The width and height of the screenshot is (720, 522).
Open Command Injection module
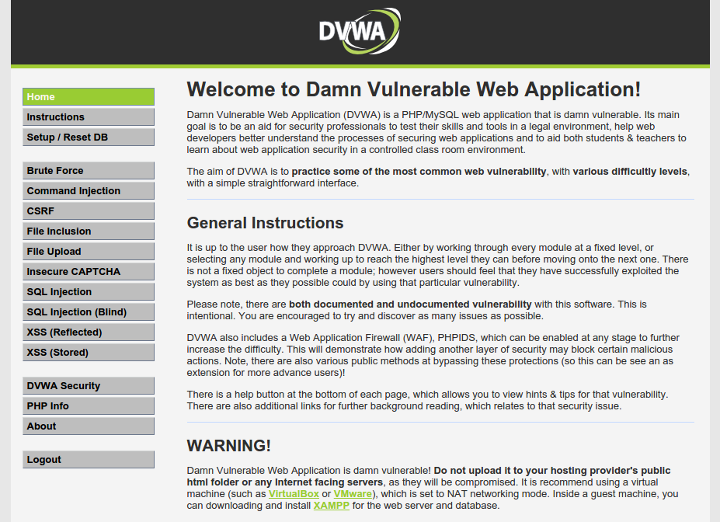click(89, 191)
